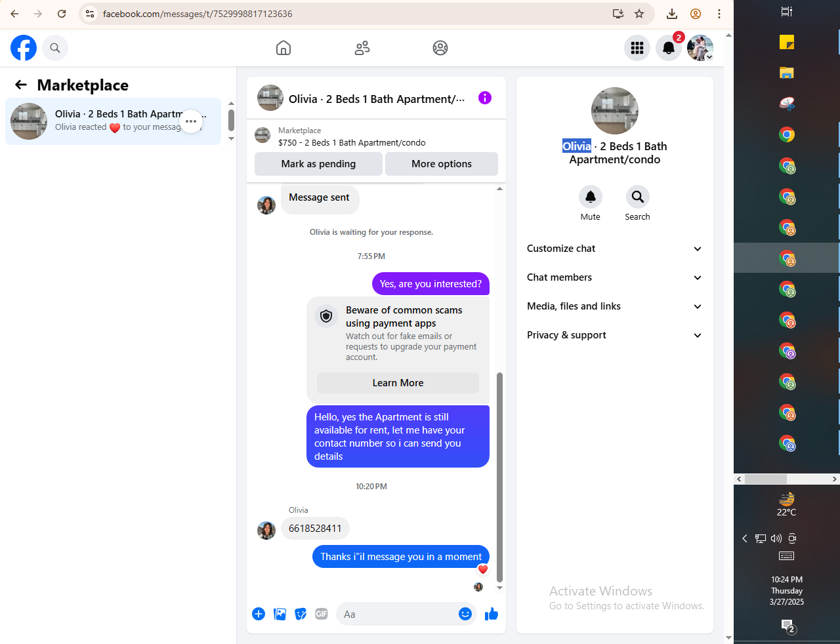Click the install app icon in address bar
This screenshot has width=840, height=644.
coord(618,14)
